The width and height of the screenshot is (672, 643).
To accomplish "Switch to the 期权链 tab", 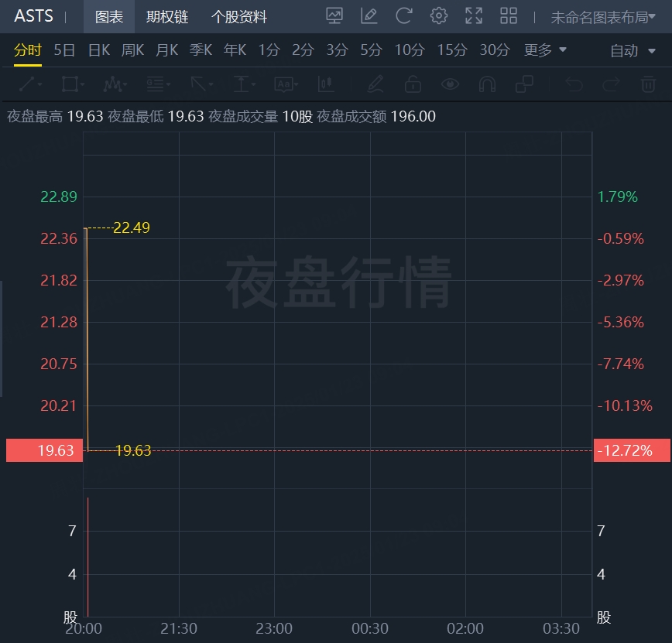I will pos(167,17).
